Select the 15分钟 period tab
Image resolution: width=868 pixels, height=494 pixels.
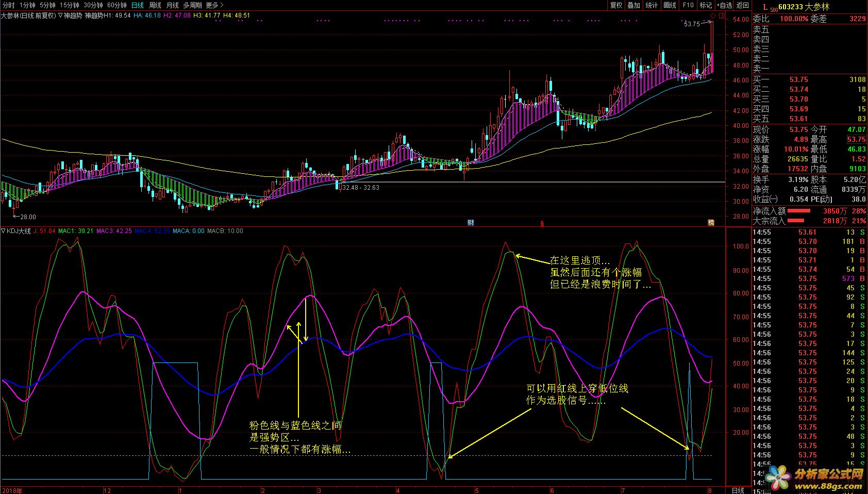click(70, 5)
